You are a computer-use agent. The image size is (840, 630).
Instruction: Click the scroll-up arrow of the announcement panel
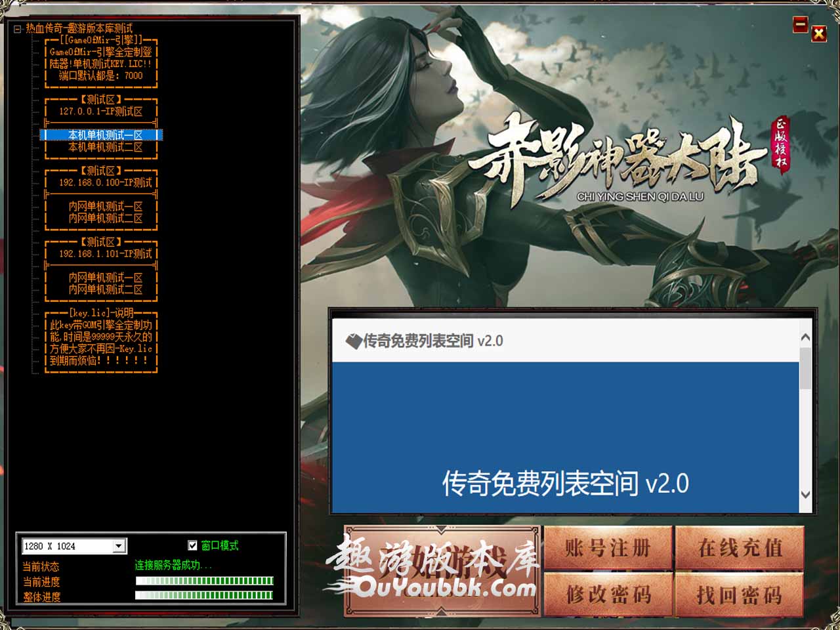[806, 337]
